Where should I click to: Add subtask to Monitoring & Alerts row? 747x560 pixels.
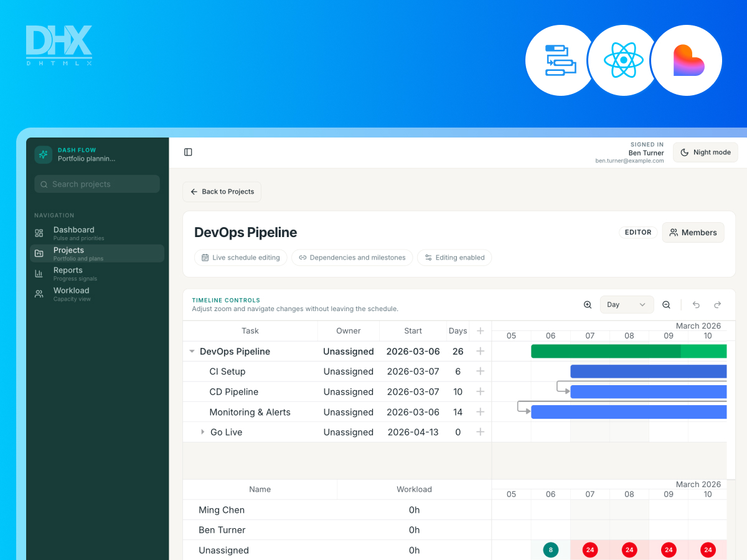pyautogui.click(x=480, y=412)
